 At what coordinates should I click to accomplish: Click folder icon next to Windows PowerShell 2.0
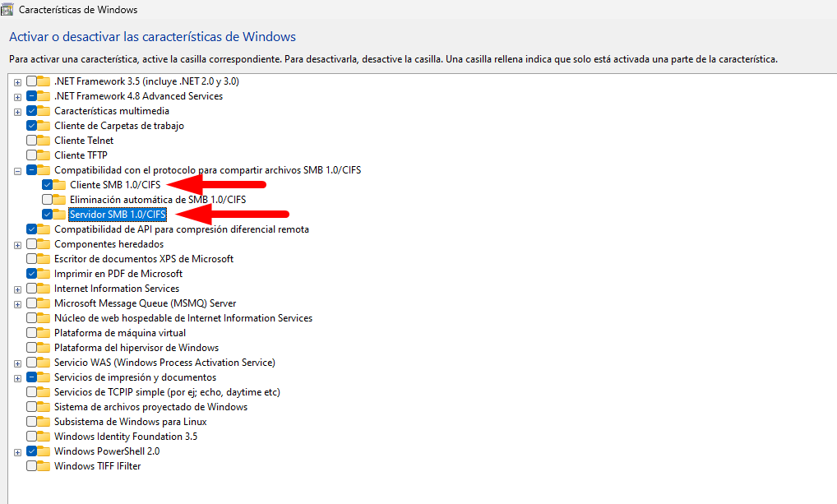[44, 451]
